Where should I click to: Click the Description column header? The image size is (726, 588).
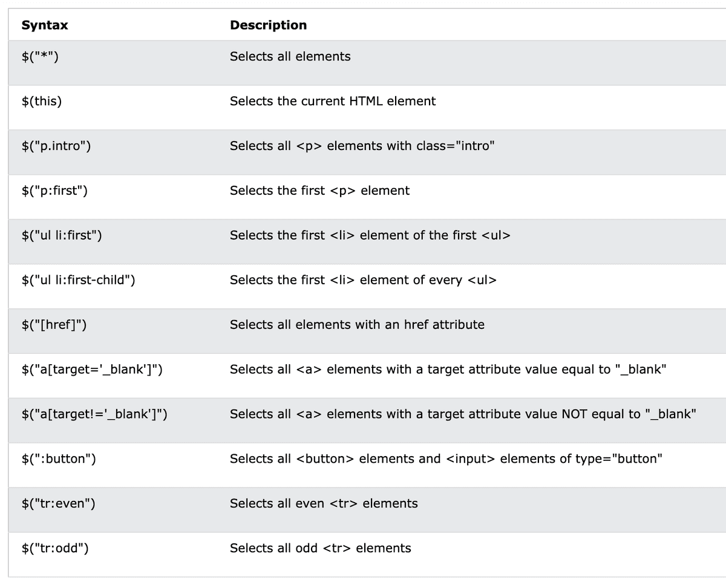click(x=268, y=25)
